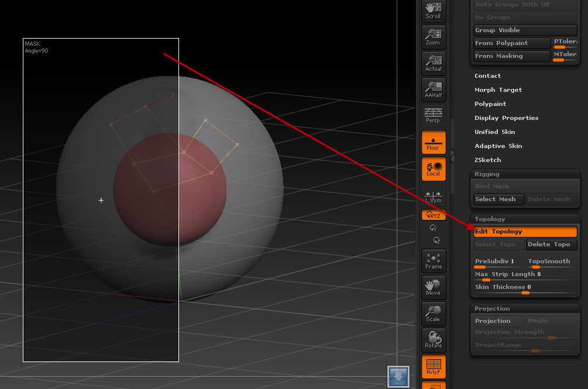Select the Move navigation icon
Screen dimensions: 588x389
coord(434,287)
